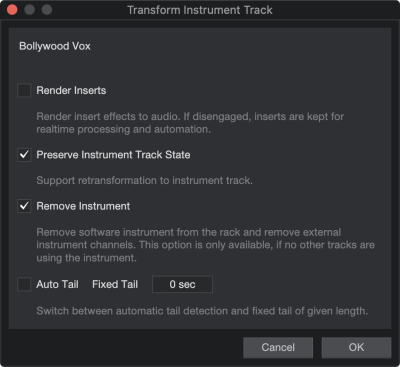Click the Fixed Tail label
Screen dimensions: 400x367
(115, 284)
